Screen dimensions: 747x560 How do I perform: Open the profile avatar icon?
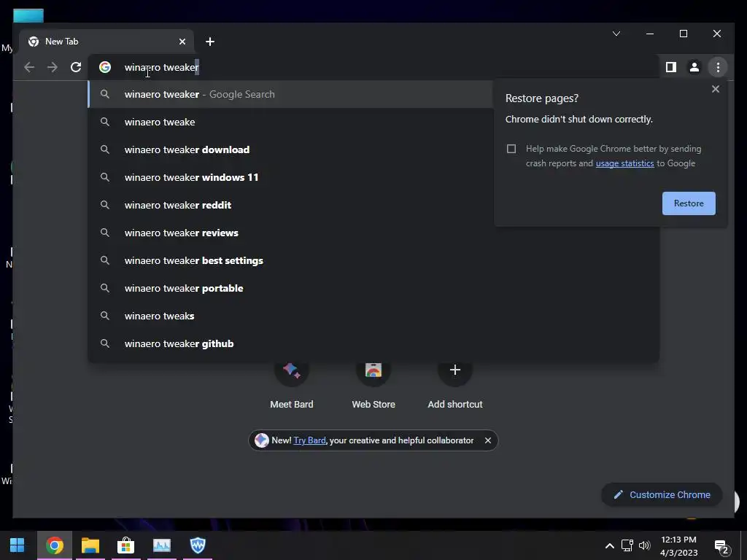pos(694,67)
